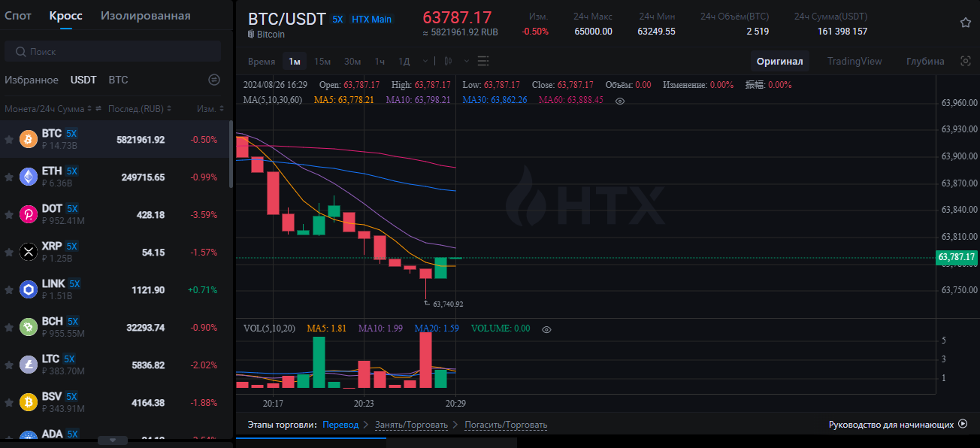Click the candlestick chart type icon
This screenshot has width=980, height=448.
click(449, 61)
